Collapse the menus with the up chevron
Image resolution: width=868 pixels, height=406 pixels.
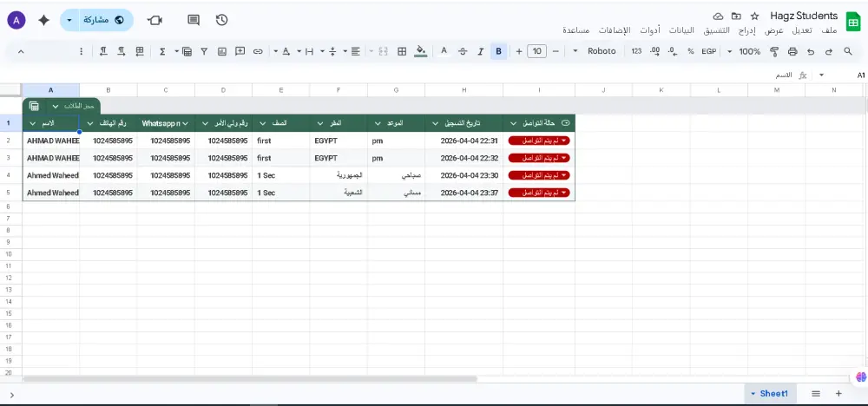pos(21,51)
